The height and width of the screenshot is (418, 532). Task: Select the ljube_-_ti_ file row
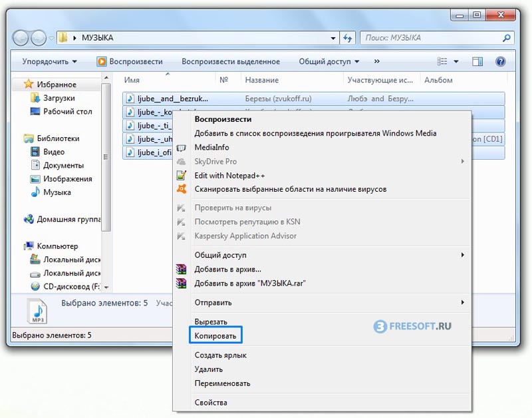(148, 126)
